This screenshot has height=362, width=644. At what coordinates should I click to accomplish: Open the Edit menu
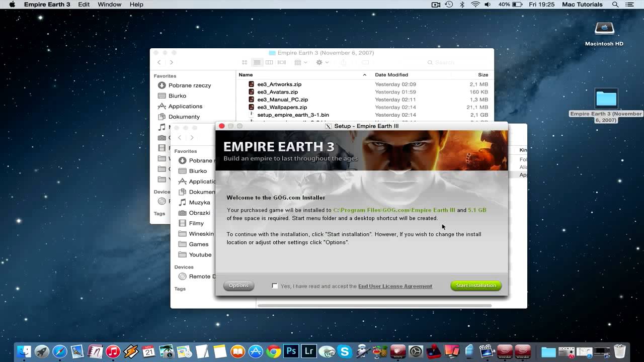click(84, 5)
